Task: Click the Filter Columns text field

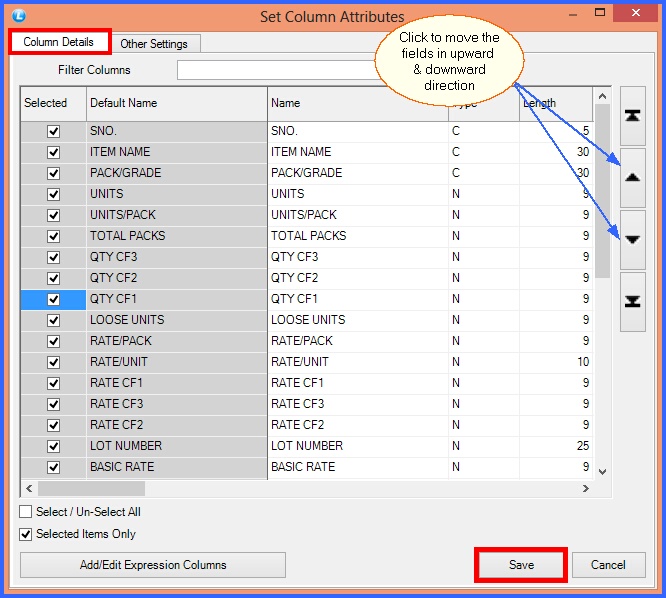Action: (x=275, y=70)
